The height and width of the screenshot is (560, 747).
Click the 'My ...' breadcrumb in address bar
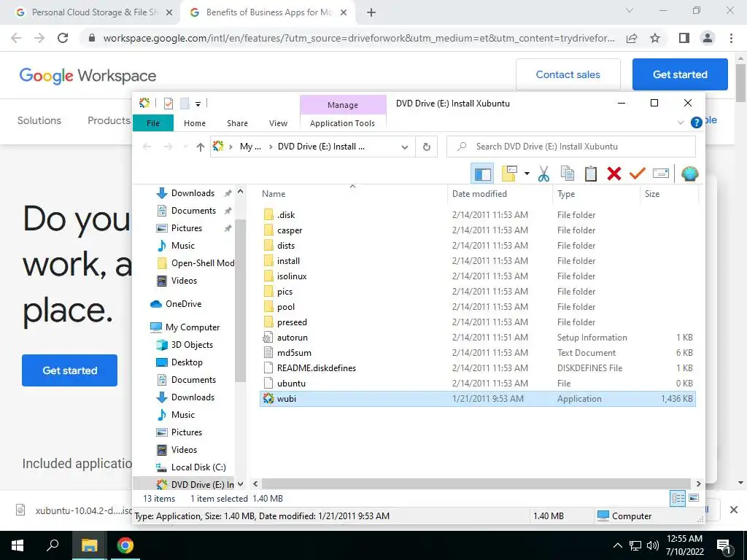(x=251, y=147)
